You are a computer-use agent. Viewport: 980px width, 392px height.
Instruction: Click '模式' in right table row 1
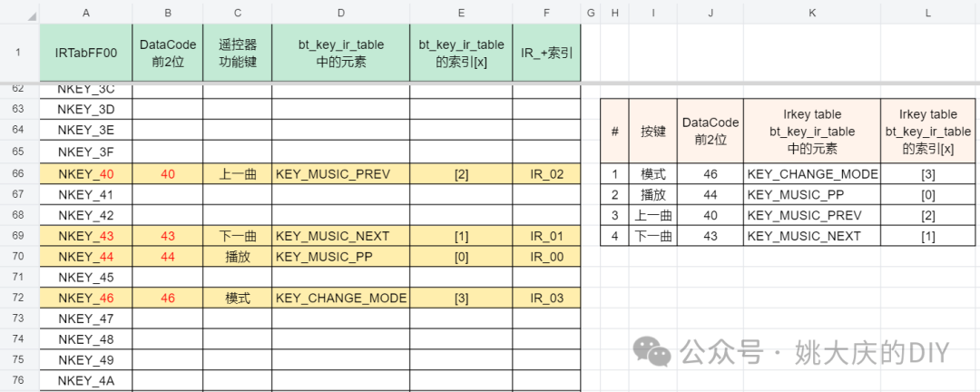tap(652, 174)
